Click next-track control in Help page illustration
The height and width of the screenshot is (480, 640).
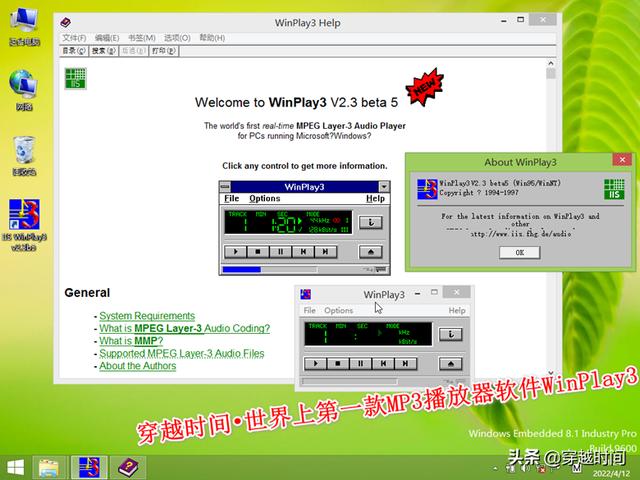tap(325, 251)
